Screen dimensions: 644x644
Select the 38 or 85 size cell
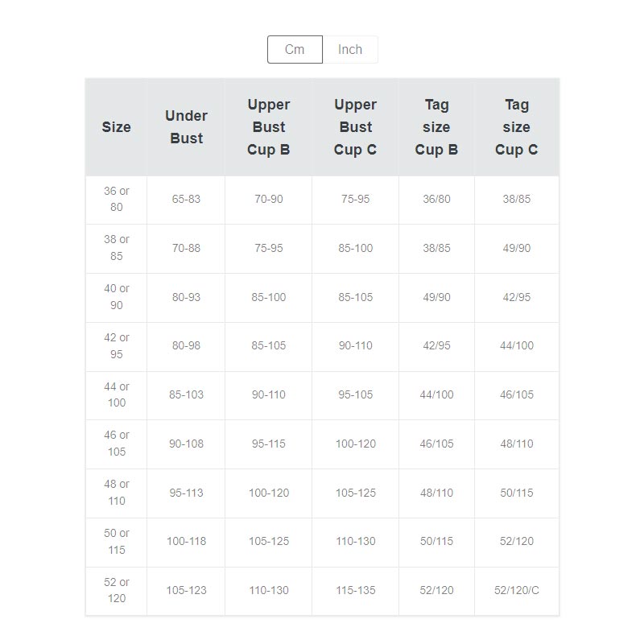click(x=116, y=248)
